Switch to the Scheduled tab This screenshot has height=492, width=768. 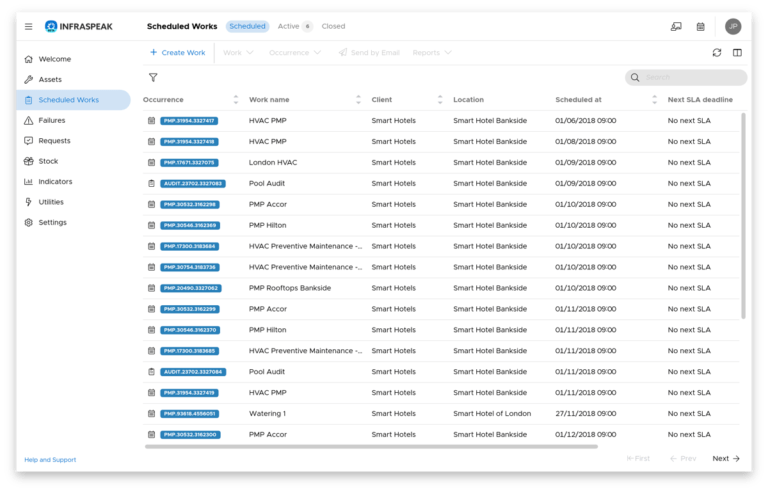tap(247, 26)
